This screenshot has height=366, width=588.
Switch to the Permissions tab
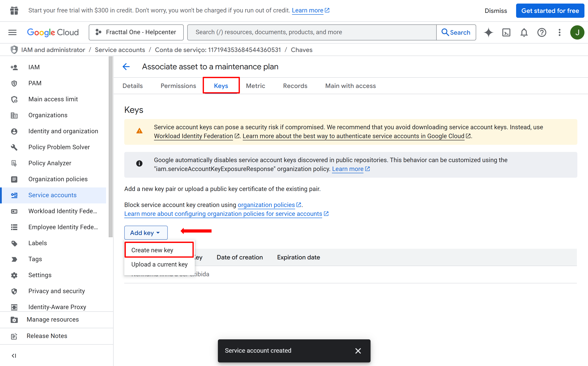click(178, 86)
